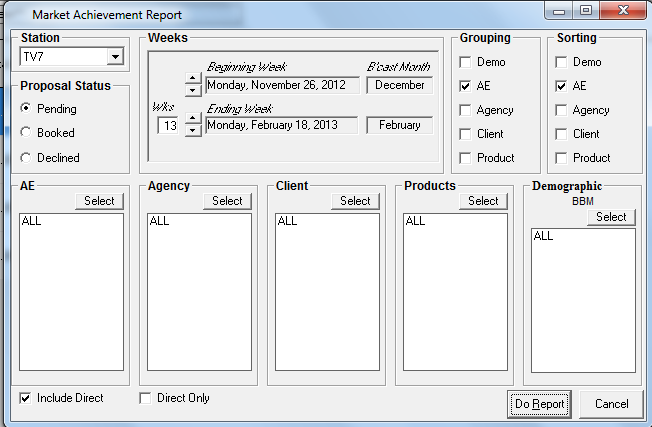Click the Wks number field
This screenshot has width=652, height=427.
169,126
